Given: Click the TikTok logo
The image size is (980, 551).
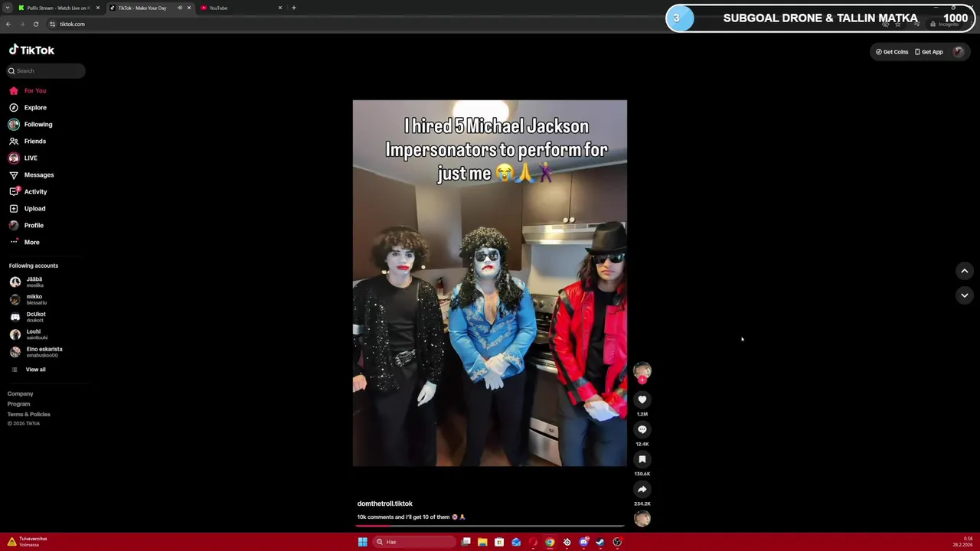Looking at the screenshot, I should point(31,50).
